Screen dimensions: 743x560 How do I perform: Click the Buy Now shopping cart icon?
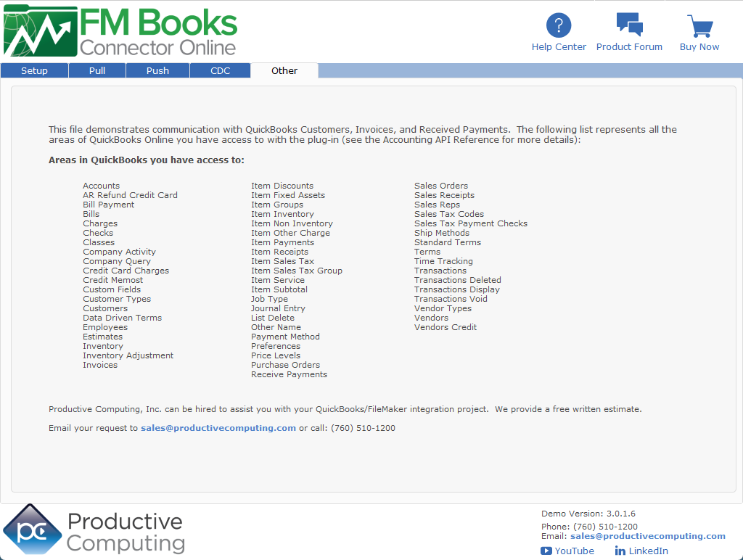tap(699, 25)
